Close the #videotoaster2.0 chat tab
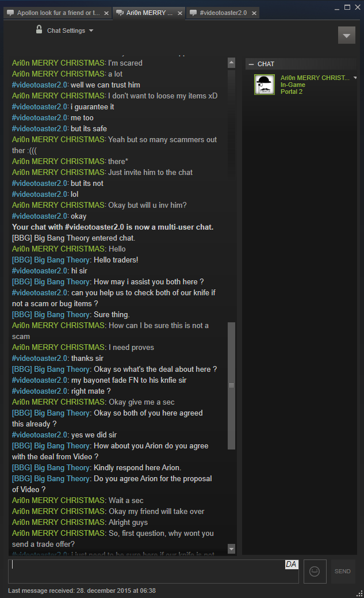This screenshot has width=364, height=598. tap(254, 13)
